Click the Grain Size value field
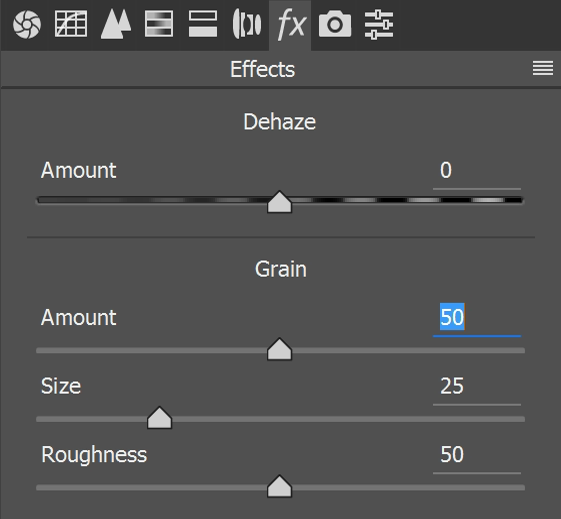561x519 pixels. (477, 388)
